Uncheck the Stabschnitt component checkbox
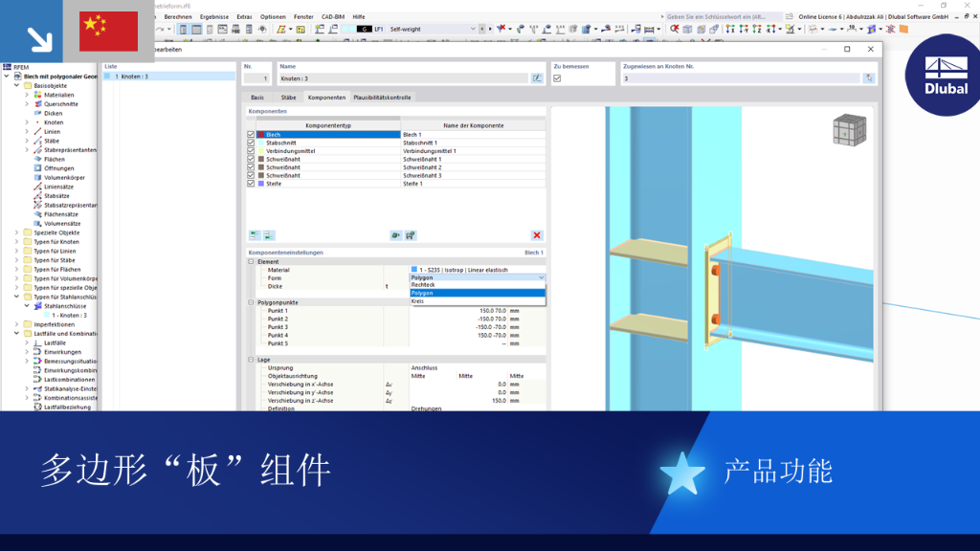This screenshot has width=980, height=551. click(251, 143)
